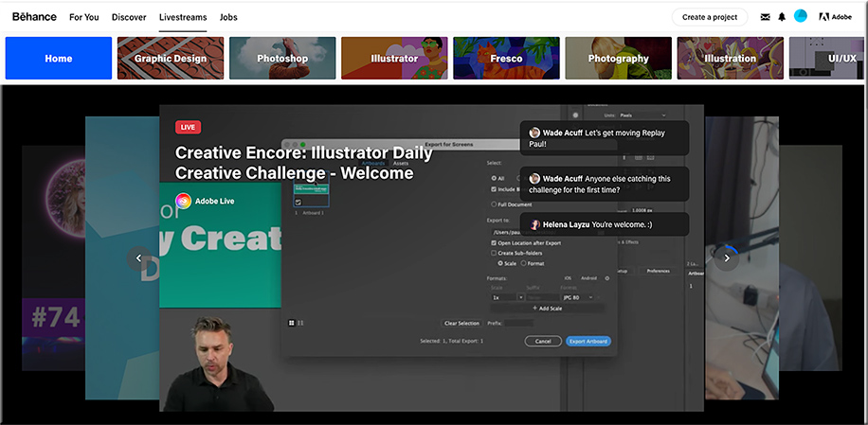Image resolution: width=868 pixels, height=425 pixels.
Task: Open the Photoshop category tile
Action: 282,58
